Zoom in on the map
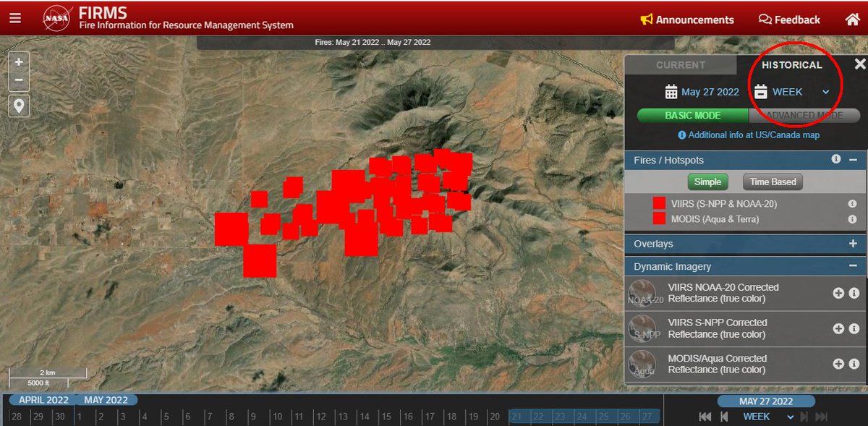 pos(19,61)
